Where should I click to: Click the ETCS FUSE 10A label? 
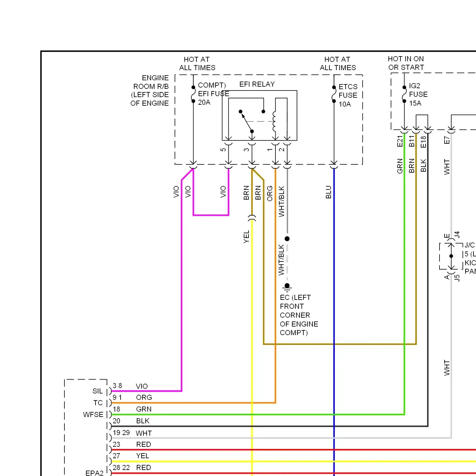[348, 96]
